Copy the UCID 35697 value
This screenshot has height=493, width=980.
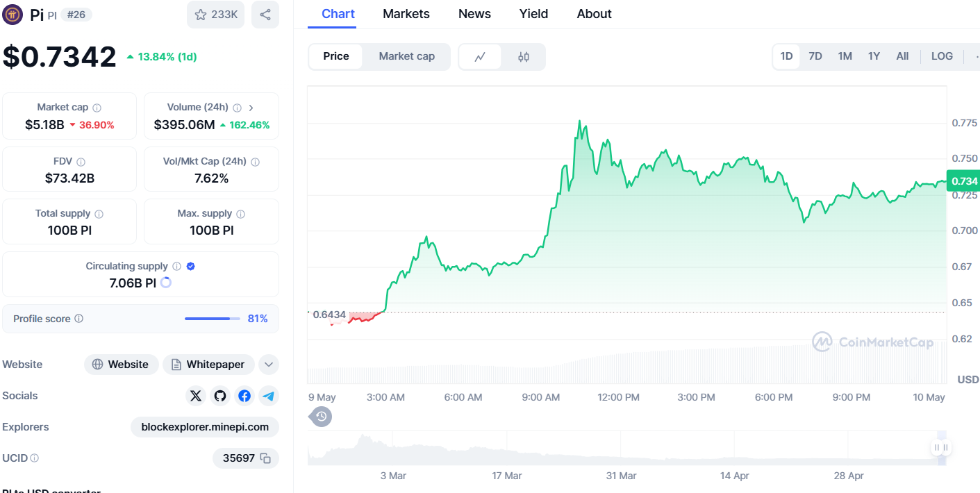(265, 458)
